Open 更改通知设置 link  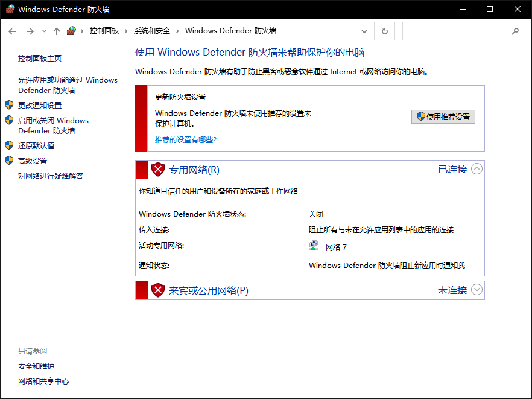pos(40,105)
